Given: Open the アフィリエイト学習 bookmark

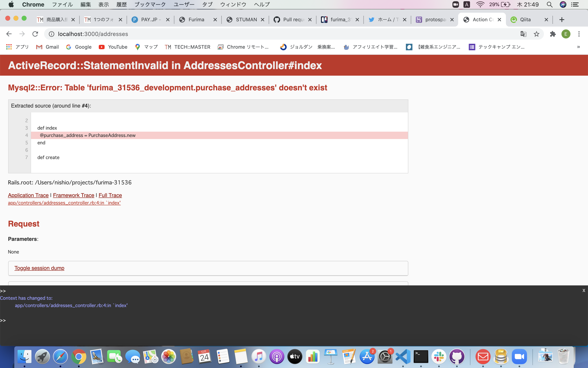Looking at the screenshot, I should (x=371, y=47).
